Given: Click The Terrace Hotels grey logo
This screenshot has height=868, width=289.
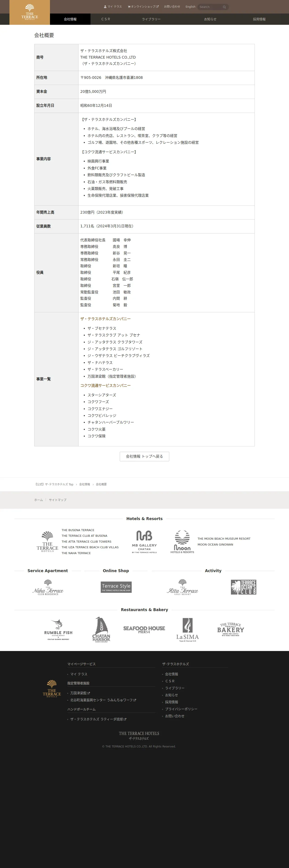Looking at the screenshot, I should [x=47, y=541].
